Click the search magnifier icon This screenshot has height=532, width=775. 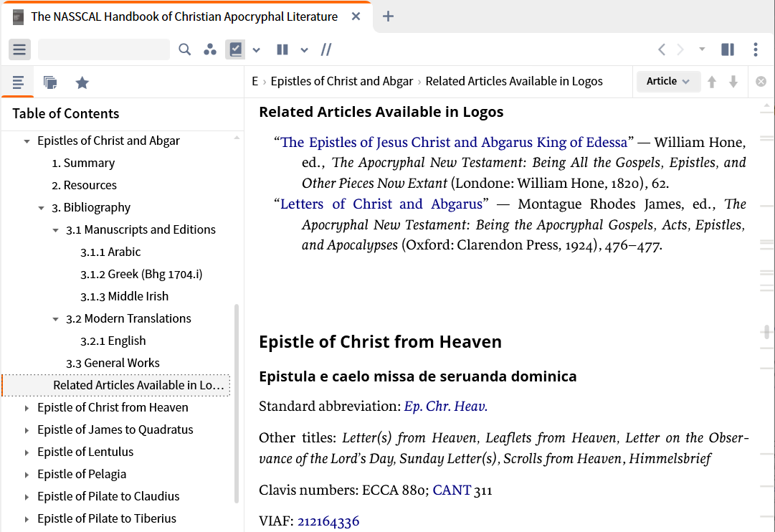(x=185, y=49)
